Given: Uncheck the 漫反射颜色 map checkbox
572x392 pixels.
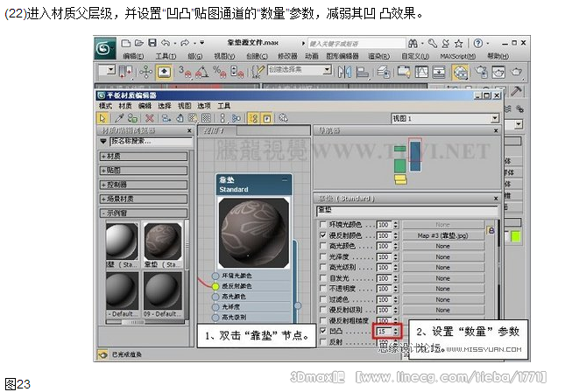Looking at the screenshot, I should click(322, 235).
